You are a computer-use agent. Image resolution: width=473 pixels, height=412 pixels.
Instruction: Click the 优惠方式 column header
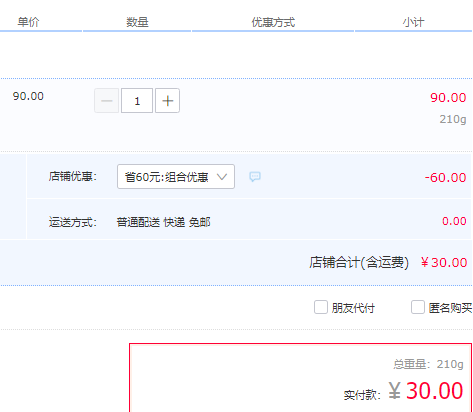273,22
